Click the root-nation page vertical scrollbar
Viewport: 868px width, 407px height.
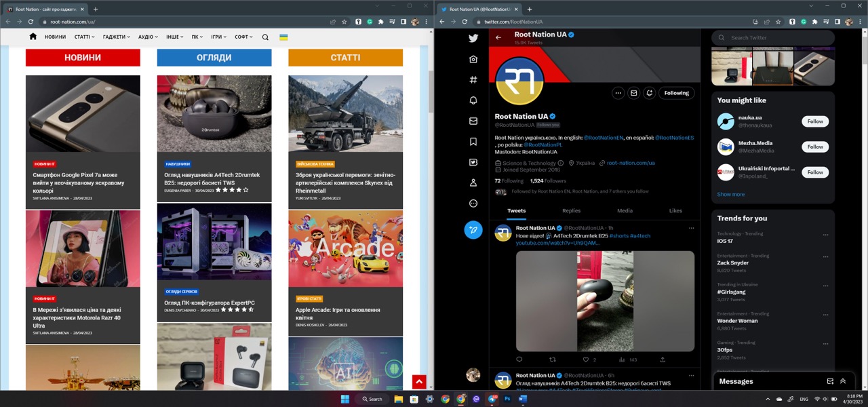click(431, 92)
